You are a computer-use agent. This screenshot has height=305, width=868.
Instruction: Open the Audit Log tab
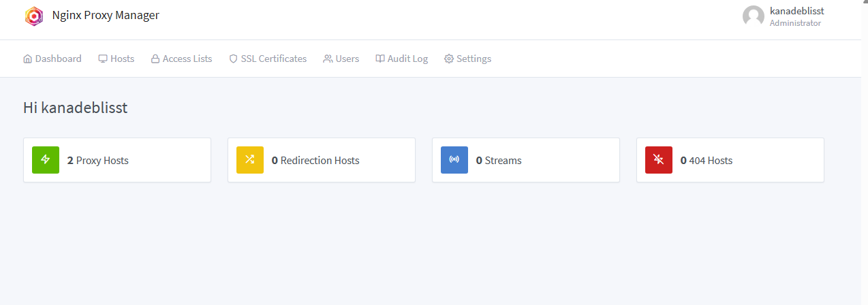(x=402, y=59)
